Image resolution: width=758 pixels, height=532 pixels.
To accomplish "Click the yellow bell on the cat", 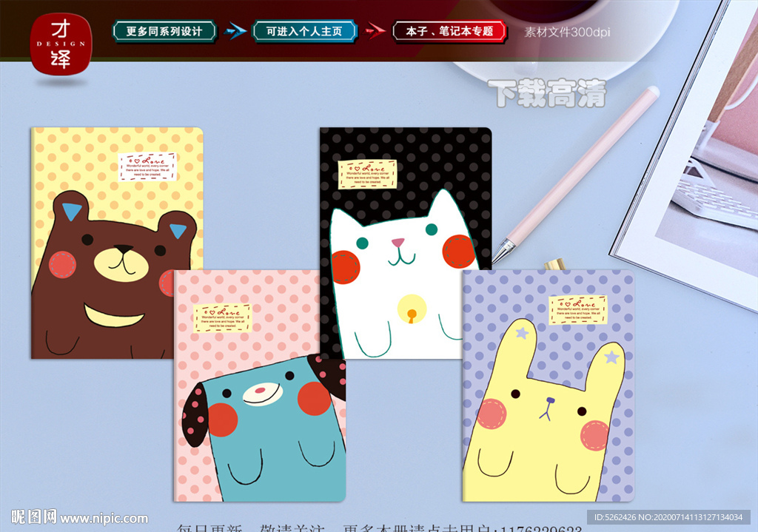I will point(412,309).
